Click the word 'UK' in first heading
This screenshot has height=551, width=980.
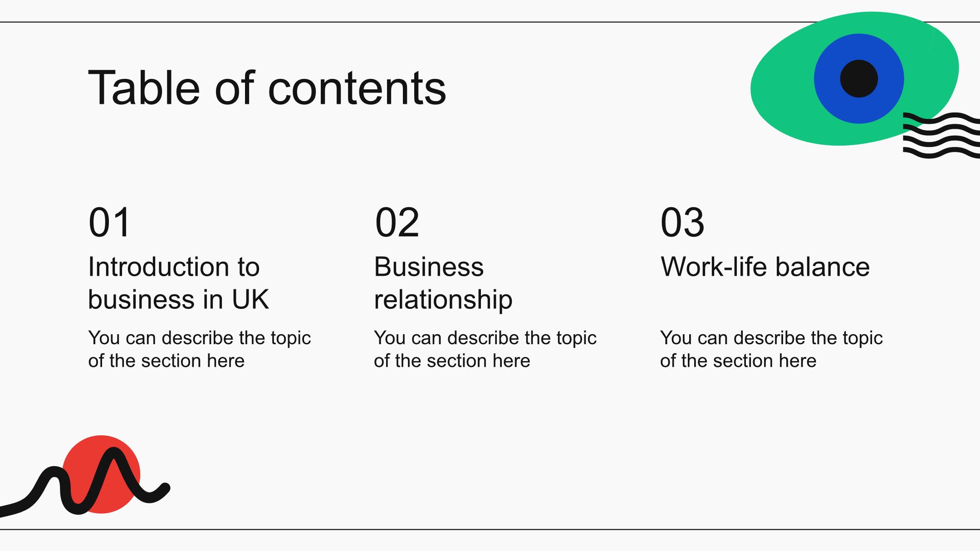[250, 299]
